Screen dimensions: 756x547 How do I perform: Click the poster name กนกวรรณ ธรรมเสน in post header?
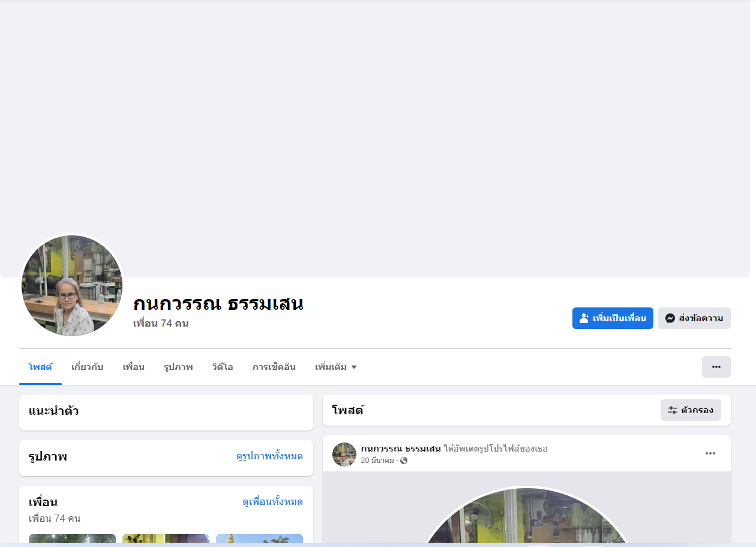(x=401, y=449)
